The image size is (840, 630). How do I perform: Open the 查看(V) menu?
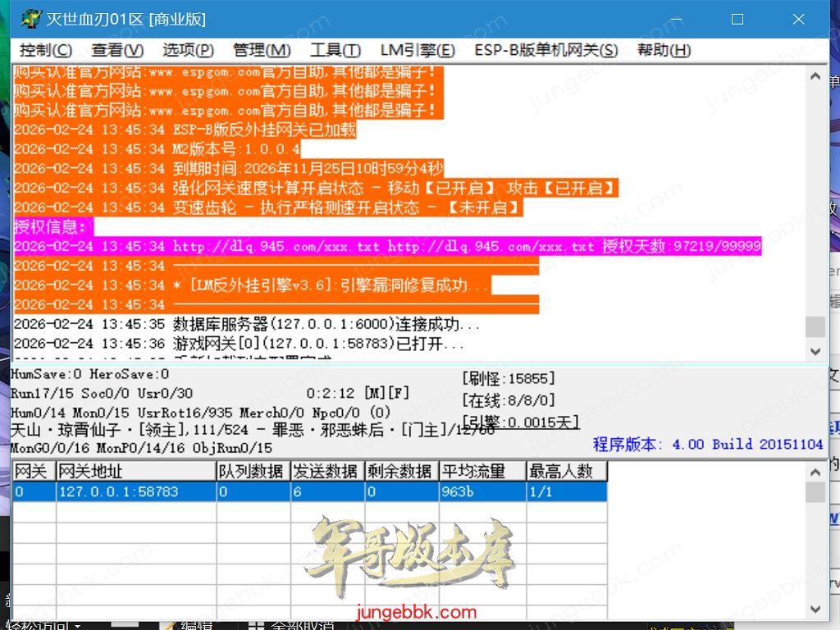pos(117,50)
